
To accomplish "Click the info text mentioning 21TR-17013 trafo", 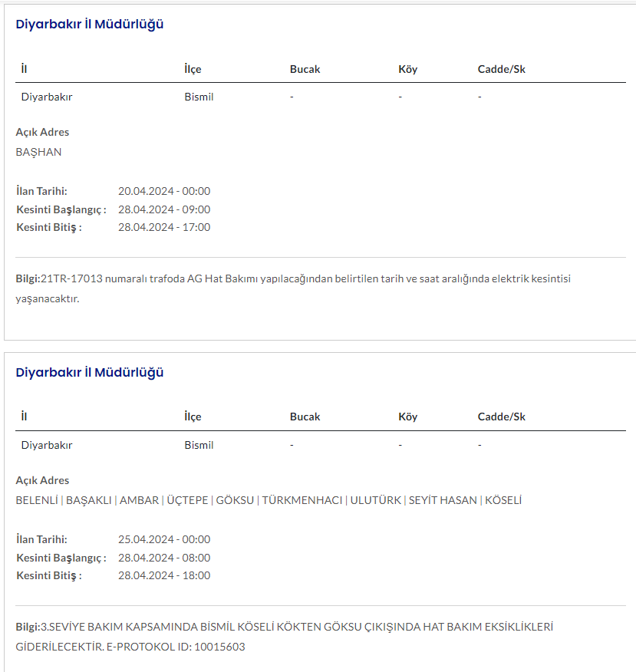I will point(293,278).
